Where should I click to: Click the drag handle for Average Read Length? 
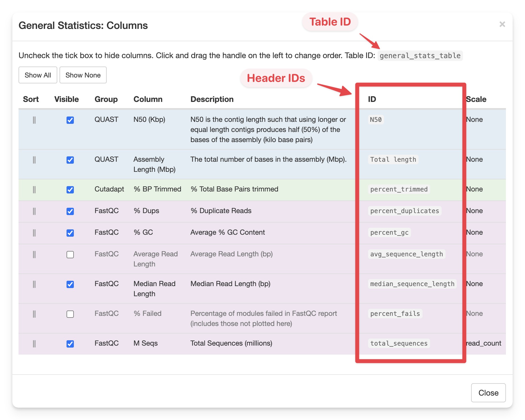[34, 254]
